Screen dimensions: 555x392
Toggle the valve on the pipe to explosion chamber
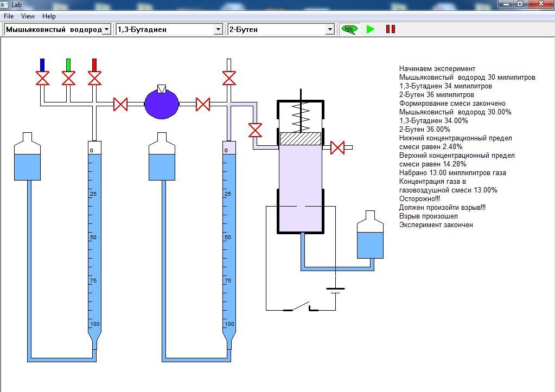click(255, 130)
